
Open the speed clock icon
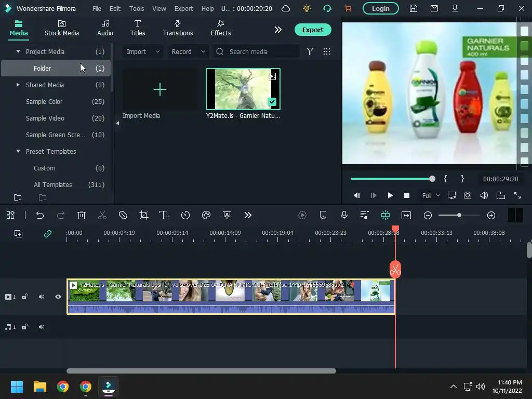point(185,215)
